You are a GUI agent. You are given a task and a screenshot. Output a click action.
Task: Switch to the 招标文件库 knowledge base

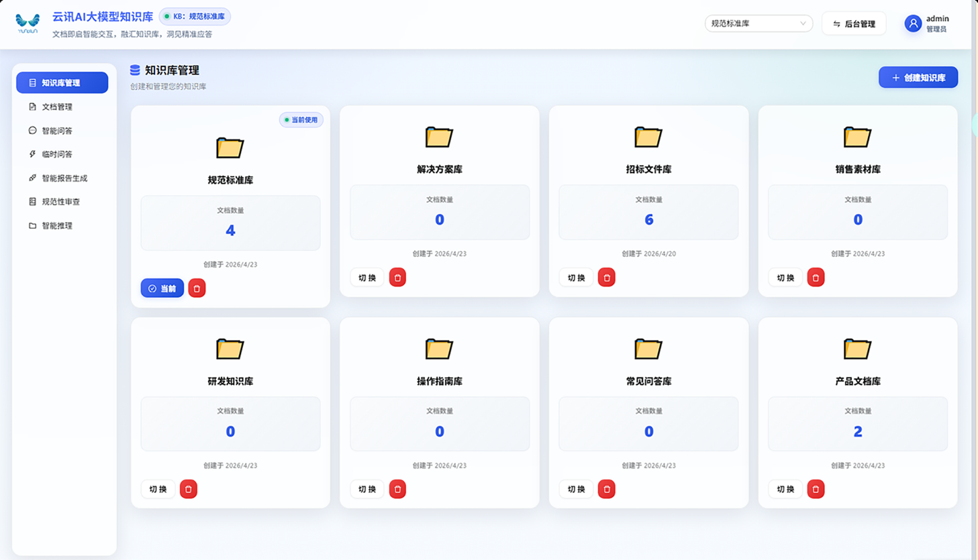(577, 278)
